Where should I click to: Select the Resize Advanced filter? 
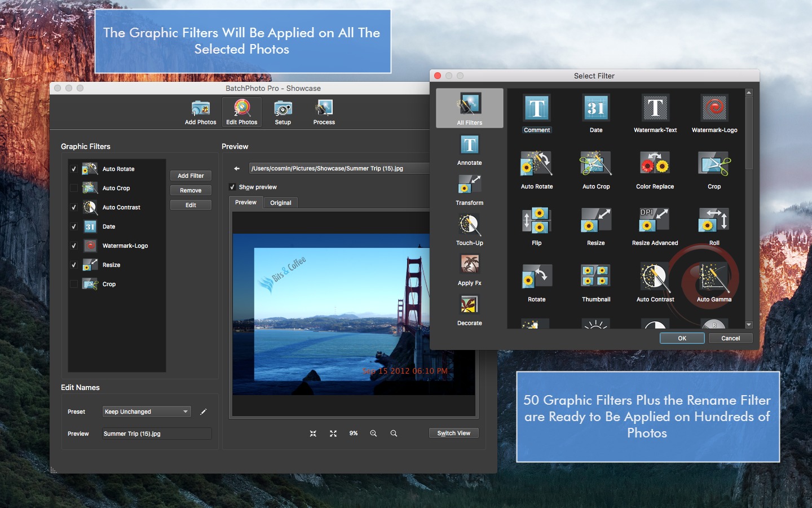(x=655, y=221)
